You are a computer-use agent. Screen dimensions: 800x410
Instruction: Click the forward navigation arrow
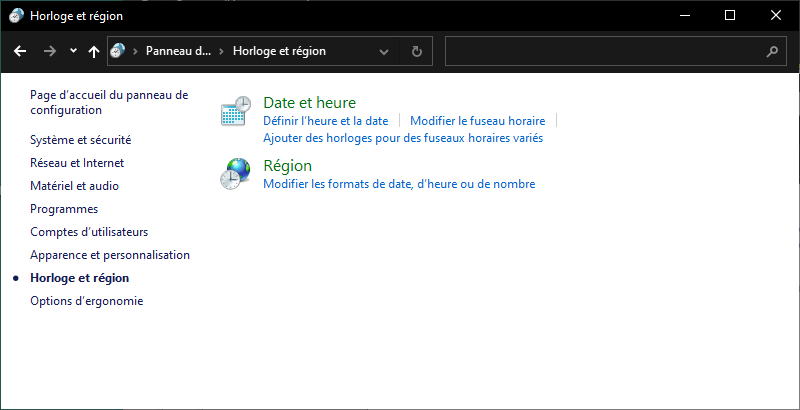click(49, 51)
